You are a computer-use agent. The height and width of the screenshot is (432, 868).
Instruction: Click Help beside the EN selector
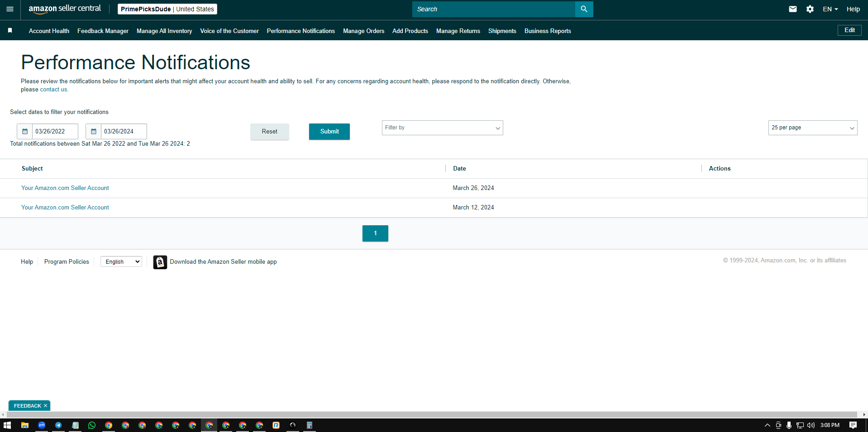853,9
